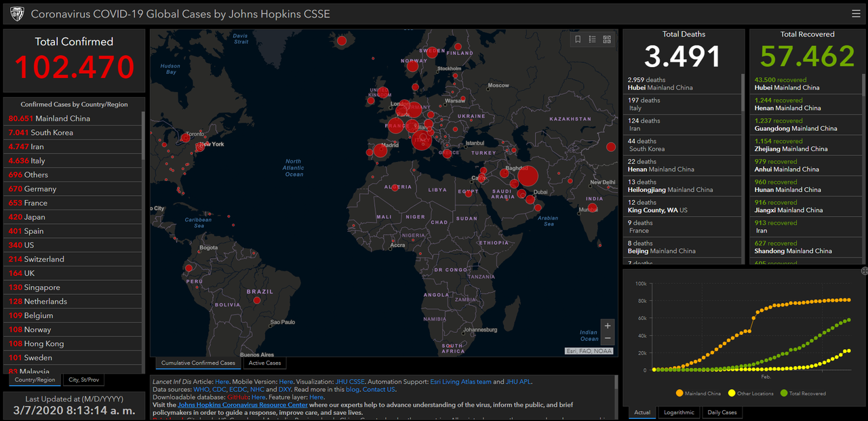Open the hamburger menu in the header

(856, 14)
